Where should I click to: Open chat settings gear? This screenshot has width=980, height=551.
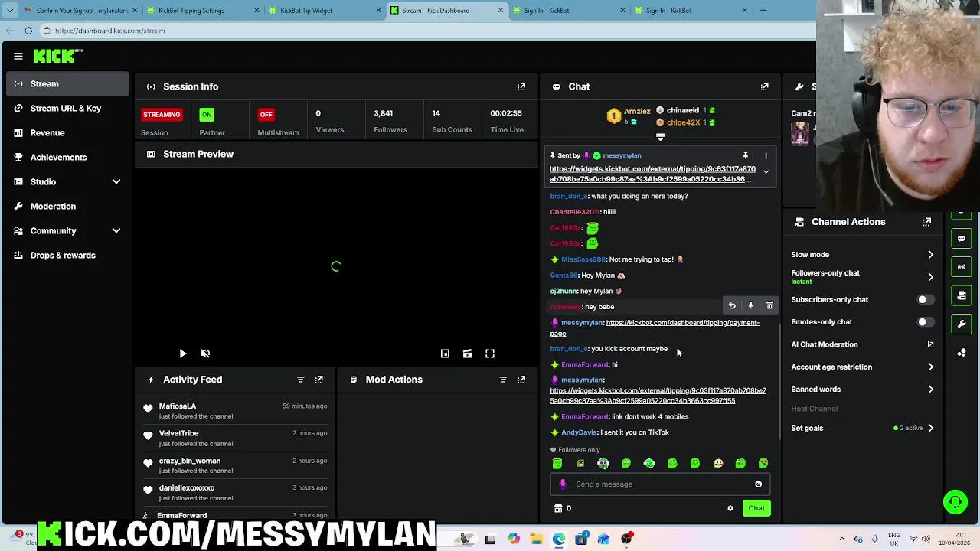click(x=730, y=508)
